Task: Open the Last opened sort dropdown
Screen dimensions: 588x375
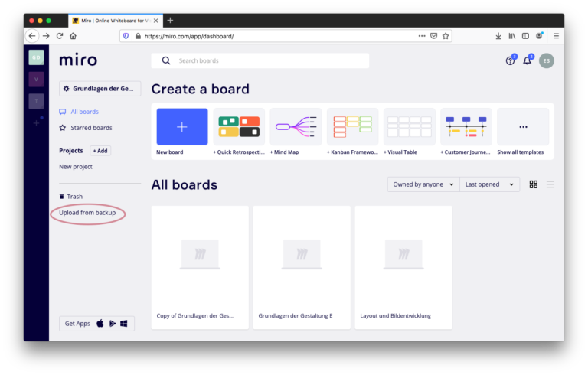Action: tap(489, 184)
